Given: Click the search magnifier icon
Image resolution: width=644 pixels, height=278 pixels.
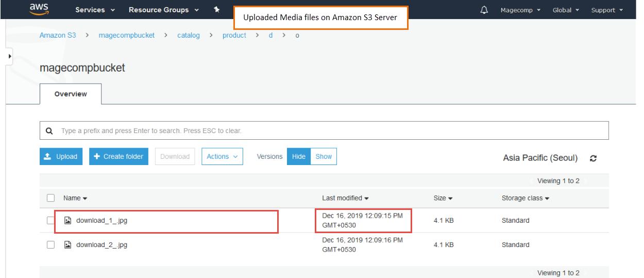Looking at the screenshot, I should click(49, 131).
